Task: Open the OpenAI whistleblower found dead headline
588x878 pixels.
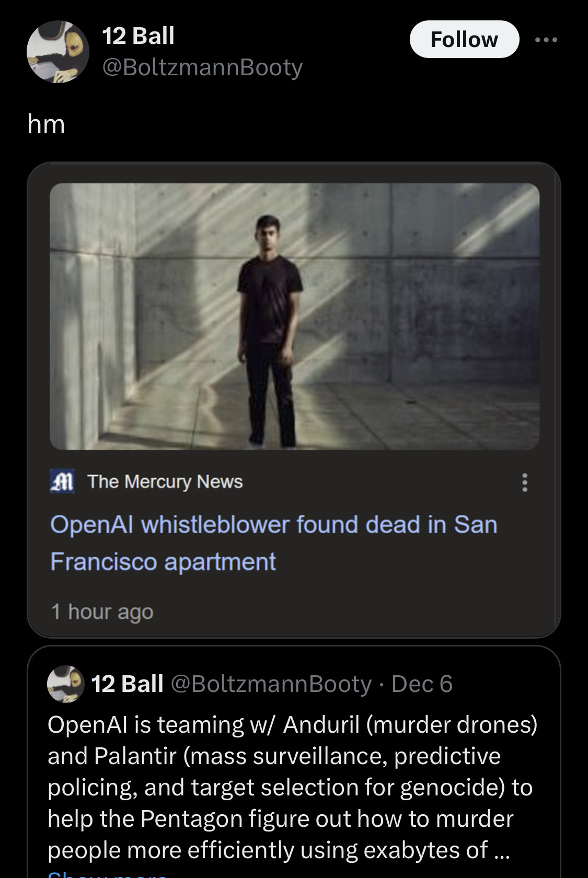Action: click(x=273, y=542)
